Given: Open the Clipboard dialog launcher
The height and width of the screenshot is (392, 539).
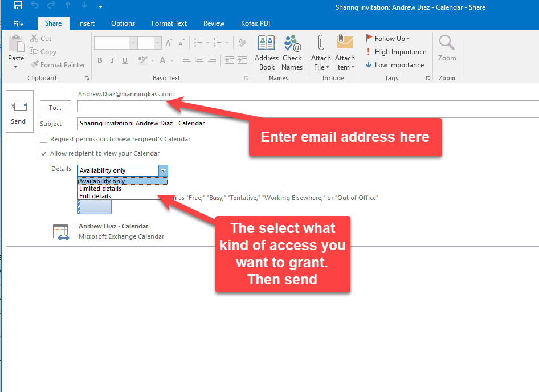Looking at the screenshot, I should (87, 79).
